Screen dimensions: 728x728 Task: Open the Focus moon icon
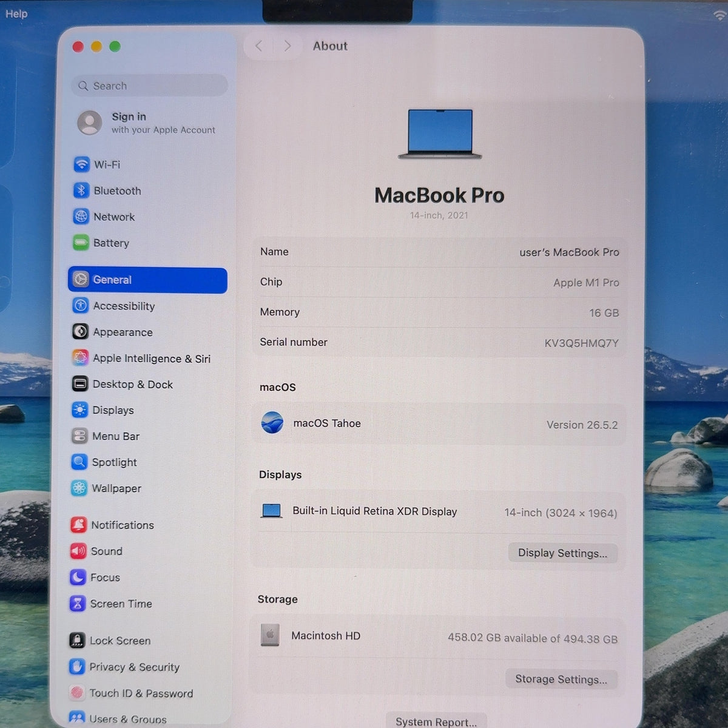click(x=78, y=578)
